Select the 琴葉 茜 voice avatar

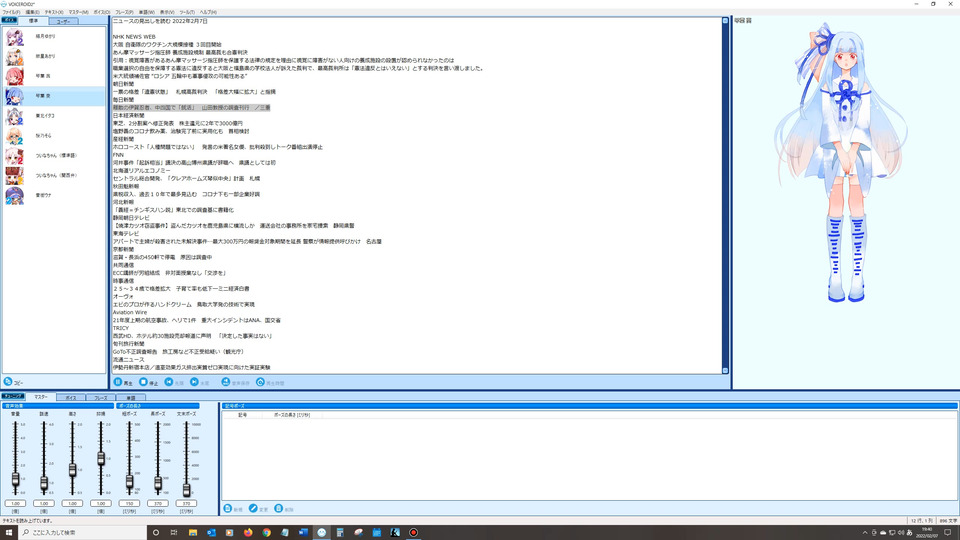(14, 77)
